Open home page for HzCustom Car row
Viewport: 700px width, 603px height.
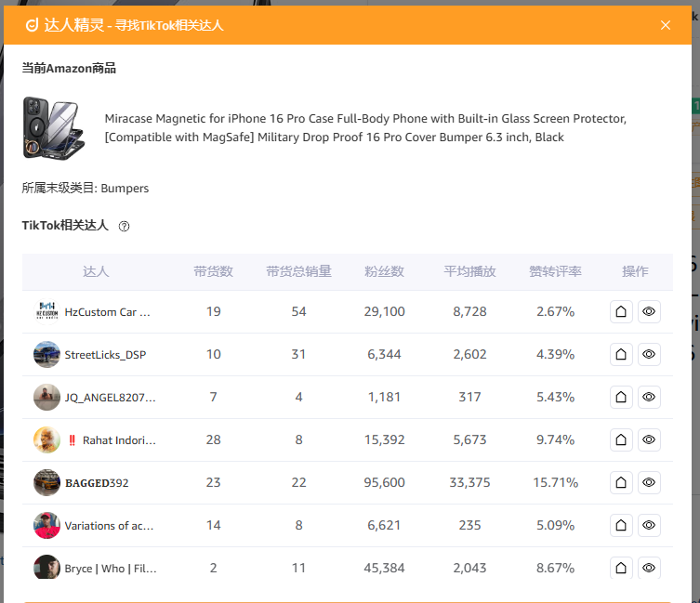tap(621, 312)
